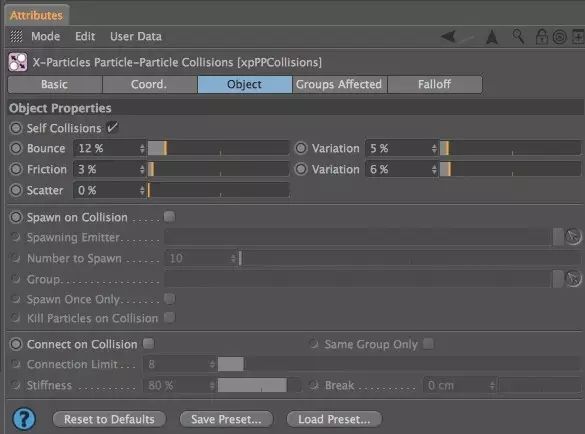Enable the Spawn on Collision checkbox

click(x=169, y=216)
